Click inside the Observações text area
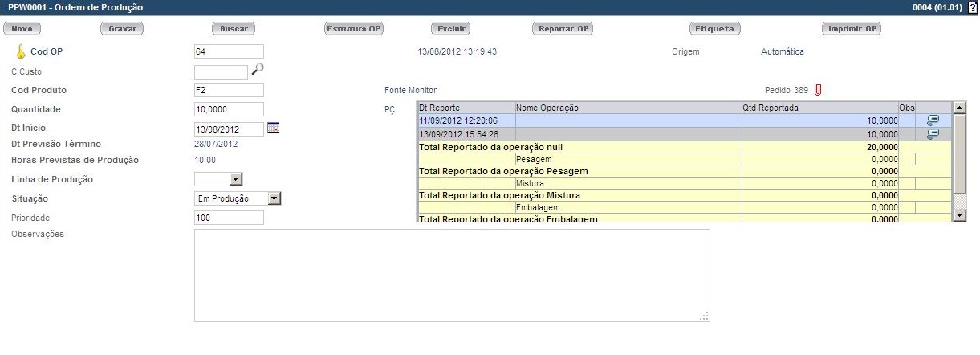Screen dimensions: 980x355 [451, 275]
